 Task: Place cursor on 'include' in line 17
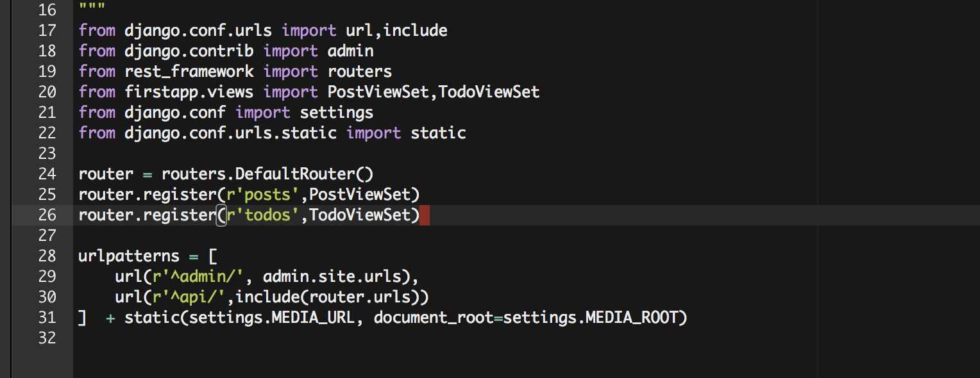click(x=415, y=30)
